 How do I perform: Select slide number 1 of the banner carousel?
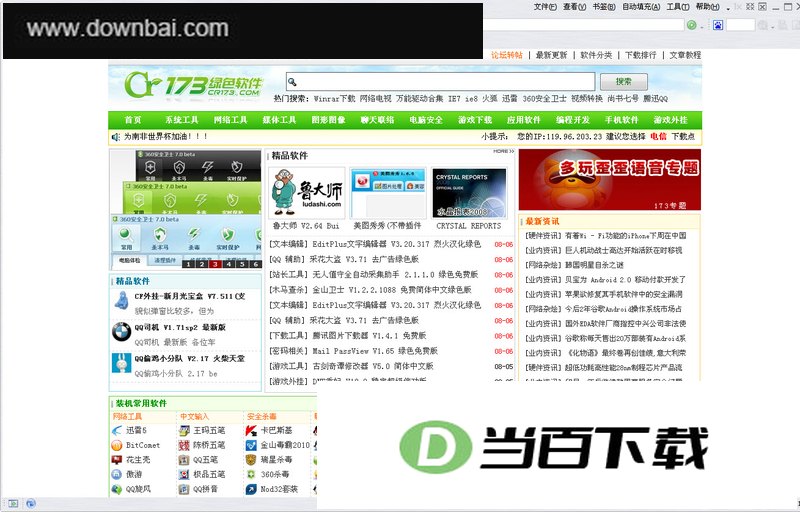point(188,264)
